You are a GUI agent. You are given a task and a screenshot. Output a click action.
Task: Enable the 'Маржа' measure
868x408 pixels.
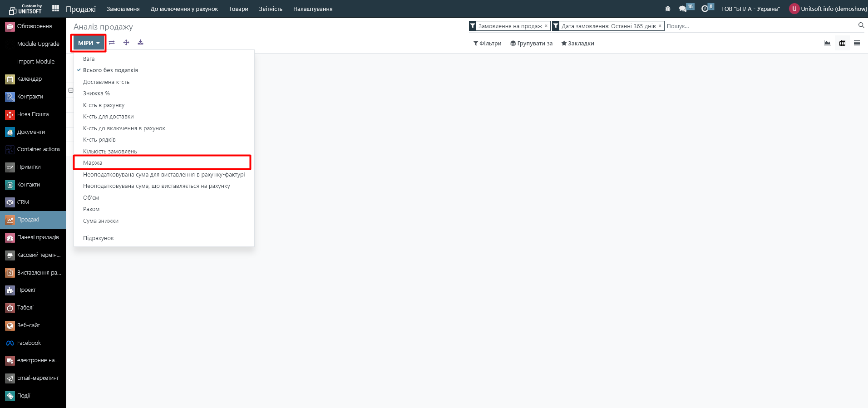pyautogui.click(x=93, y=163)
